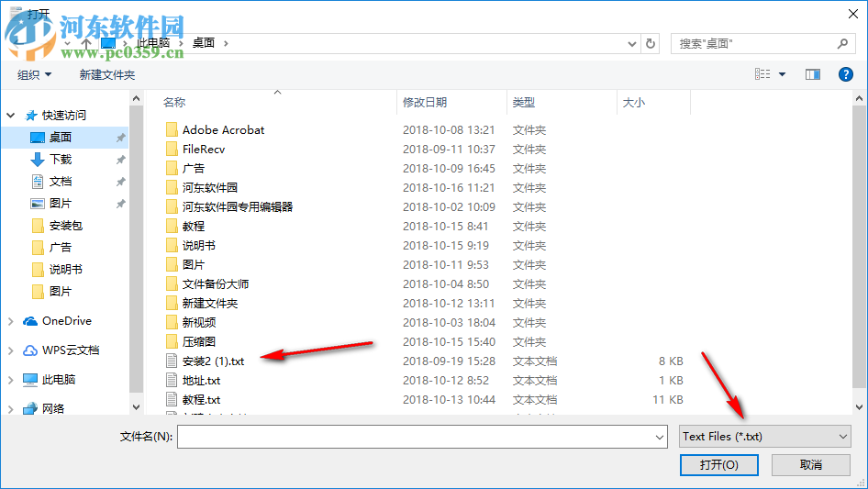Click the 取消 button
The height and width of the screenshot is (489, 868).
coord(811,464)
